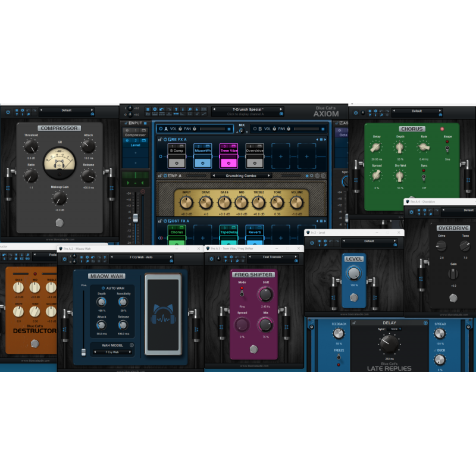Switch off the MiaowWh pedal footswitch
The height and width of the screenshot is (476, 476).
click(202, 164)
